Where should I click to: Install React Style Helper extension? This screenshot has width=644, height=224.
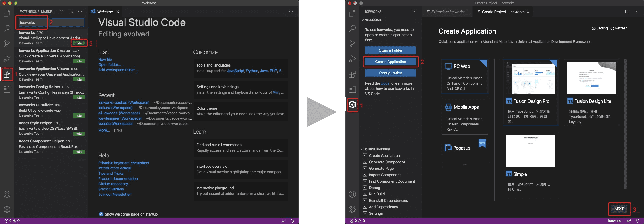[79, 134]
